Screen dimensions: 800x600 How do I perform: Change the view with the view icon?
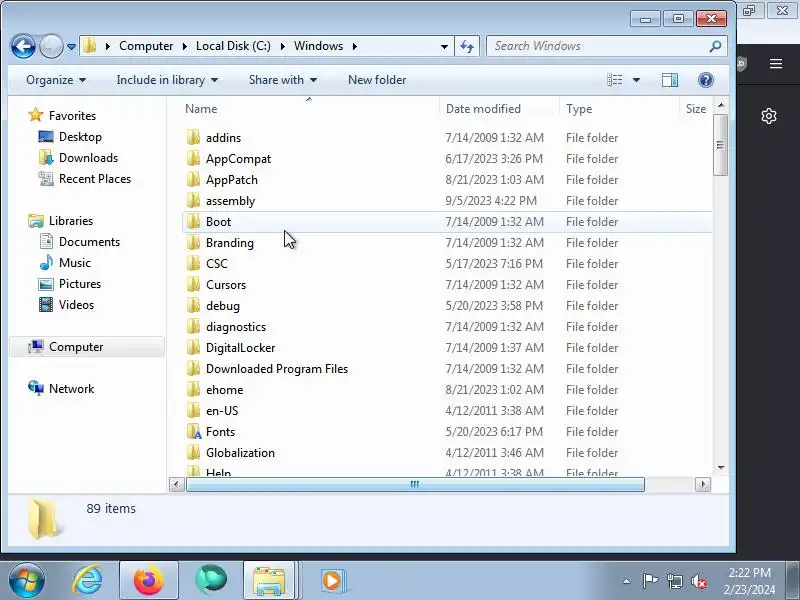614,80
